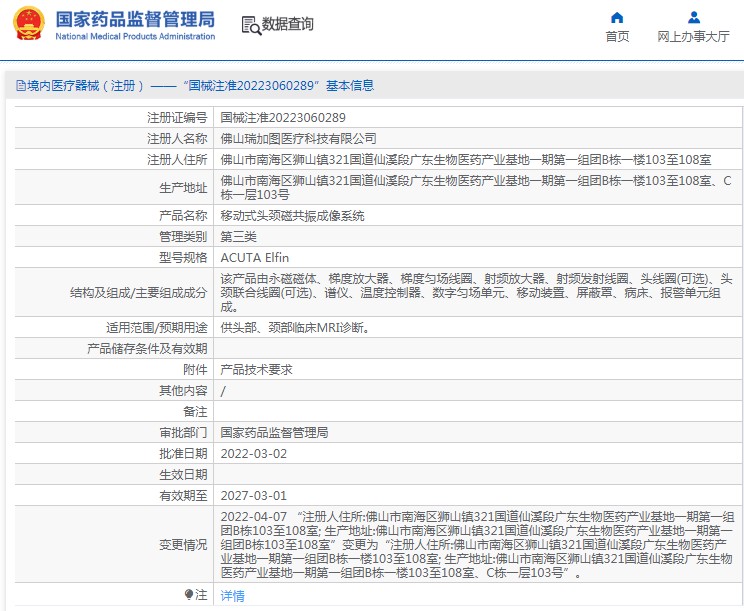The width and height of the screenshot is (744, 611).
Task: Click the 注册人住所 address value
Action: 466,160
